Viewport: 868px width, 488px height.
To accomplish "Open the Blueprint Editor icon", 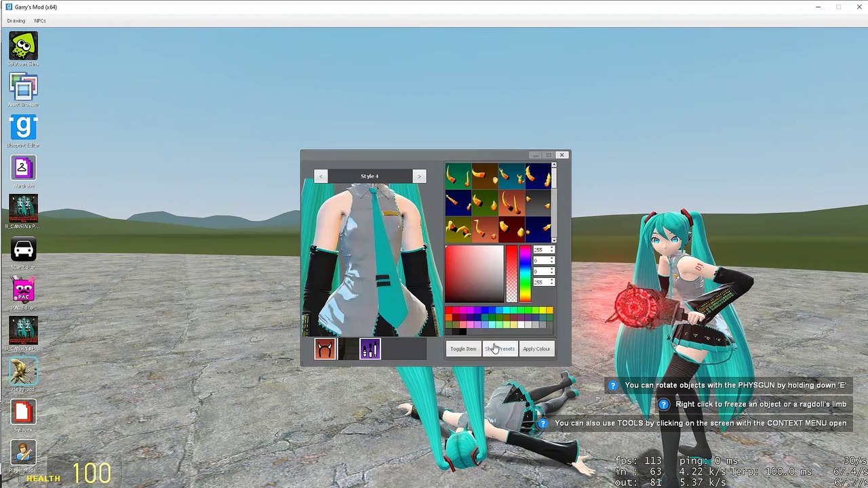I will (x=23, y=127).
